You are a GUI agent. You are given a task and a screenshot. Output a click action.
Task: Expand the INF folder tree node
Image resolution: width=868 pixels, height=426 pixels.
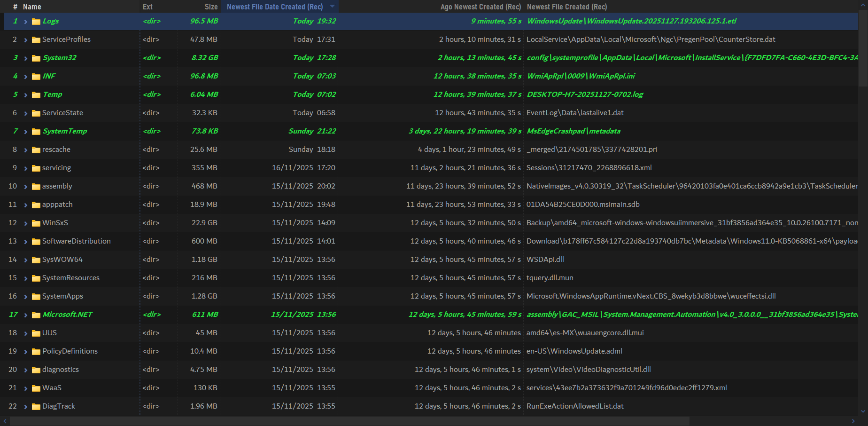[x=25, y=77]
